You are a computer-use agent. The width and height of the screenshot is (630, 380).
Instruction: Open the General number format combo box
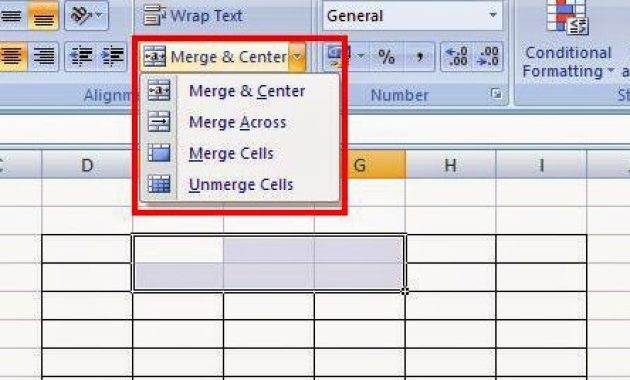click(x=413, y=16)
